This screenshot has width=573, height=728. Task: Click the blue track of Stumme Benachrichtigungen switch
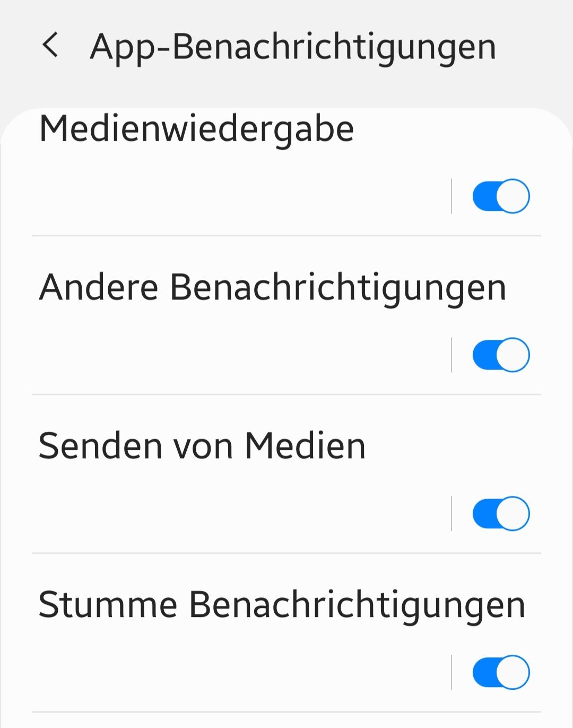click(484, 672)
